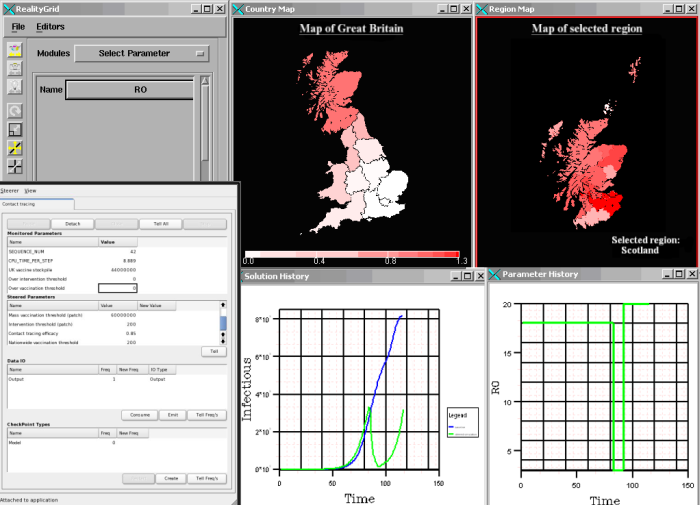Click the IO Type column header in Data IO
The height and width of the screenshot is (505, 700).
tap(162, 370)
